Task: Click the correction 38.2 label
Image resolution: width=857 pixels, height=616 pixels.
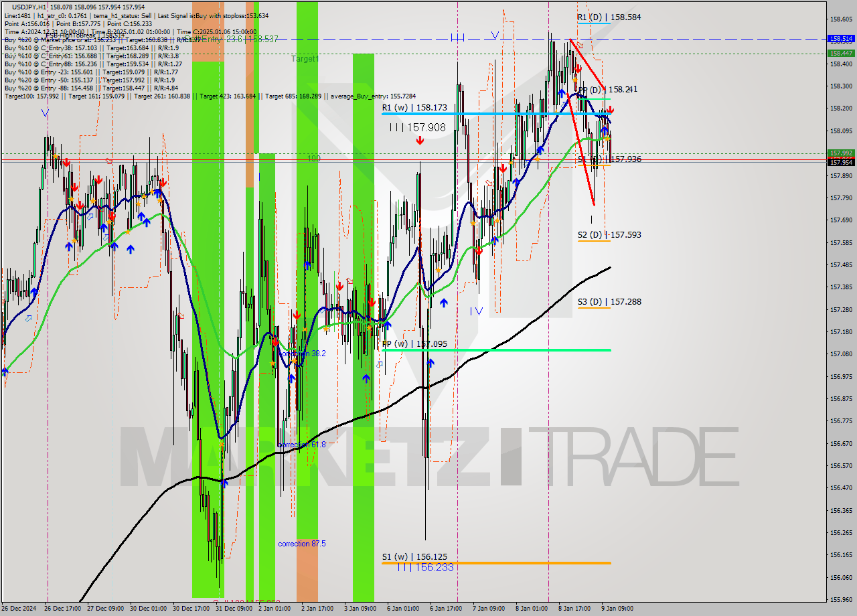Action: point(302,353)
